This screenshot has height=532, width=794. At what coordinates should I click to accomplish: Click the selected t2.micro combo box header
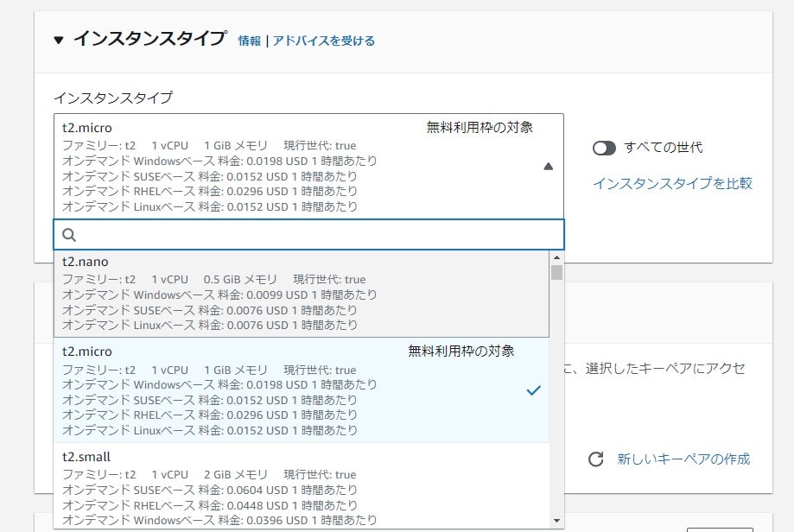[309, 167]
